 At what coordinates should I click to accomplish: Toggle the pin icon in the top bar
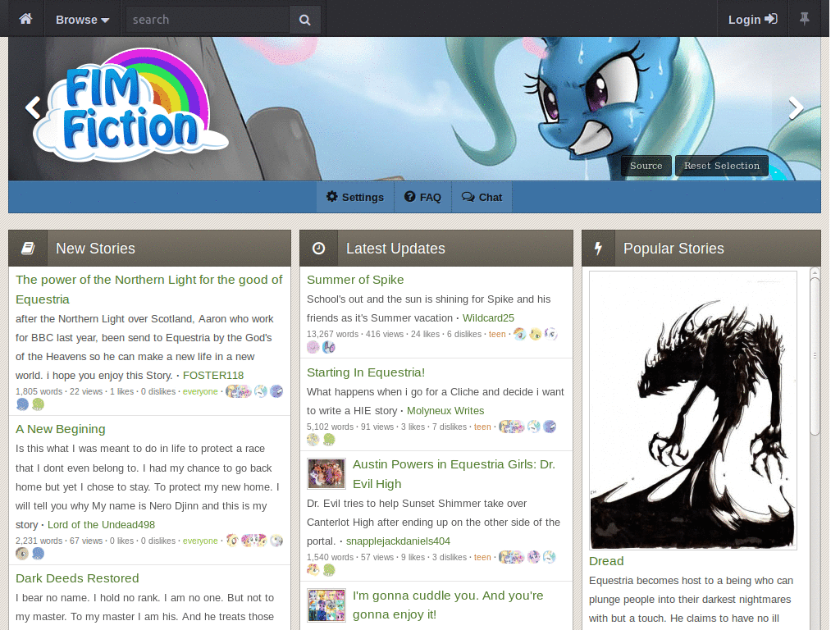point(804,20)
